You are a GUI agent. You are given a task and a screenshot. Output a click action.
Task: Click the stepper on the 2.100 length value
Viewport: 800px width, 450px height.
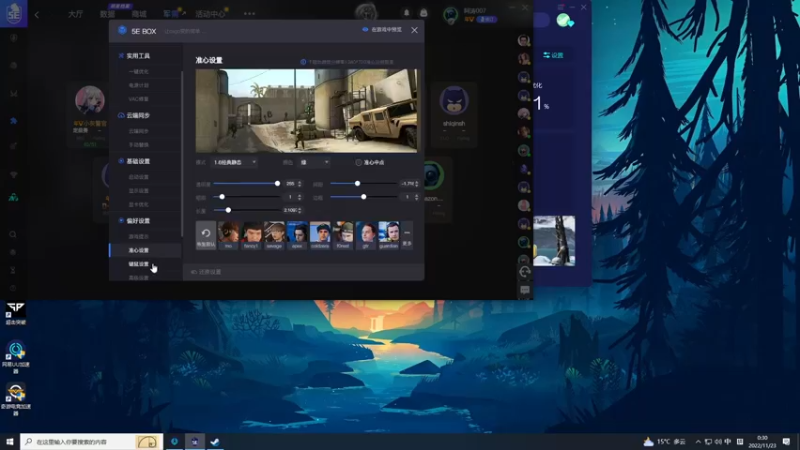pyautogui.click(x=299, y=210)
